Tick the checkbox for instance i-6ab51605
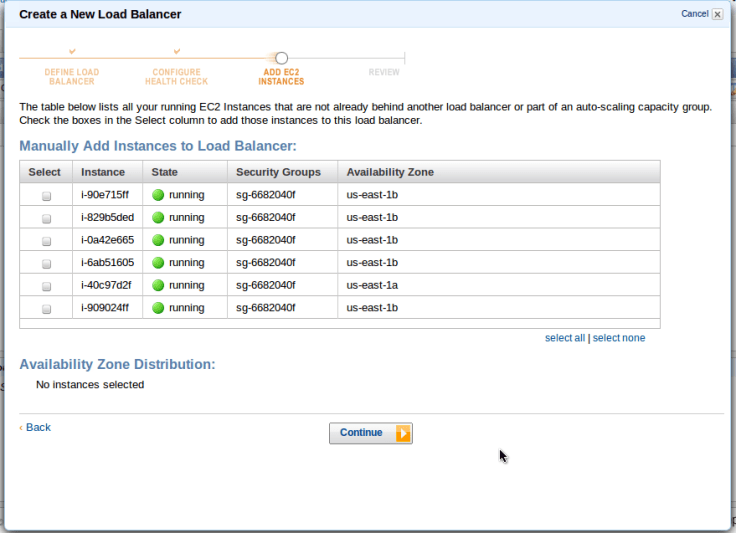This screenshot has width=736, height=533. tap(46, 264)
